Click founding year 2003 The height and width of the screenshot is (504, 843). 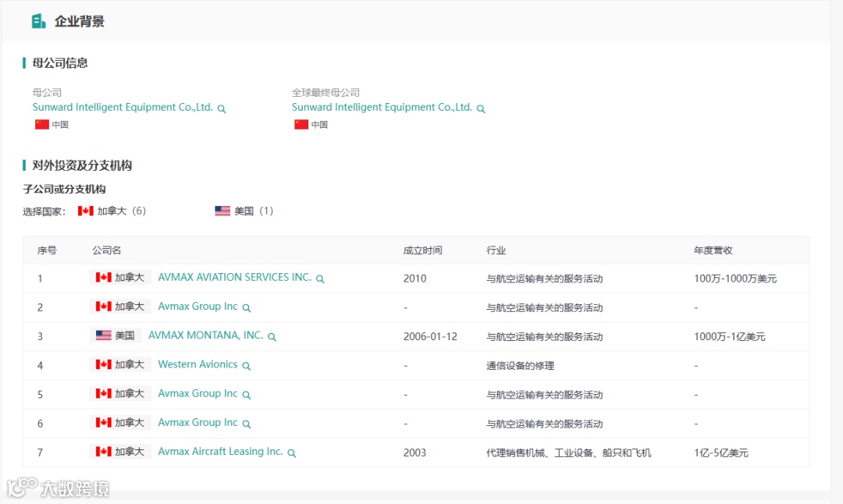[414, 453]
